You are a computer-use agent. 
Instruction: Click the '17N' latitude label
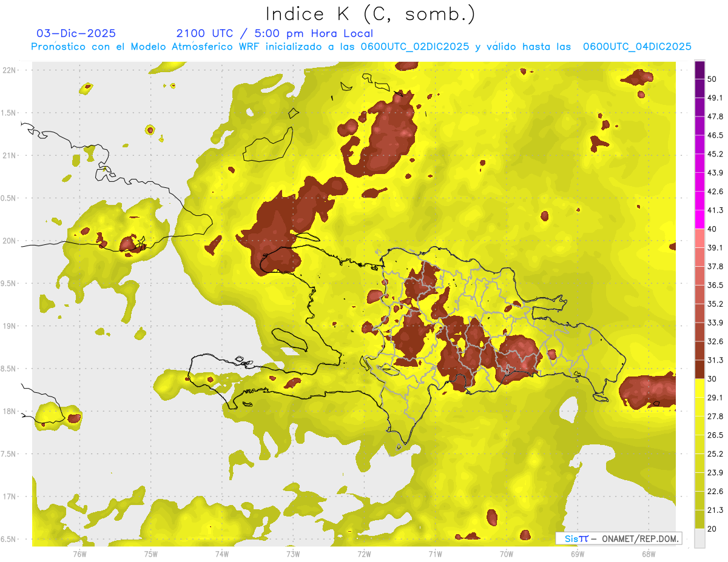click(x=9, y=497)
